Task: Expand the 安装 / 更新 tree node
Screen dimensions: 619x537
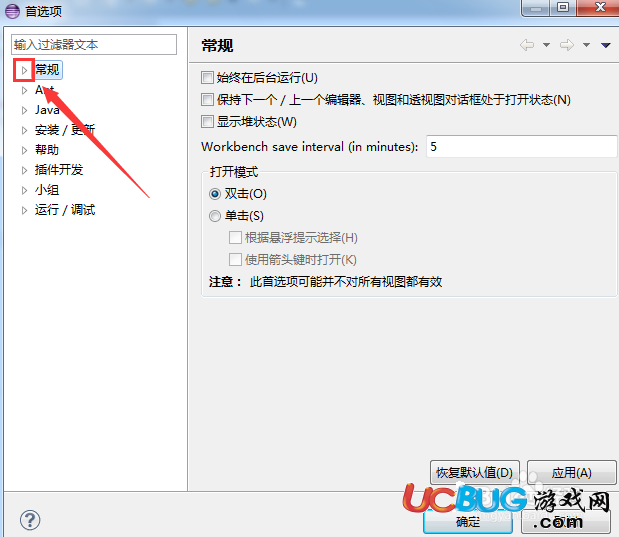Action: click(x=24, y=130)
